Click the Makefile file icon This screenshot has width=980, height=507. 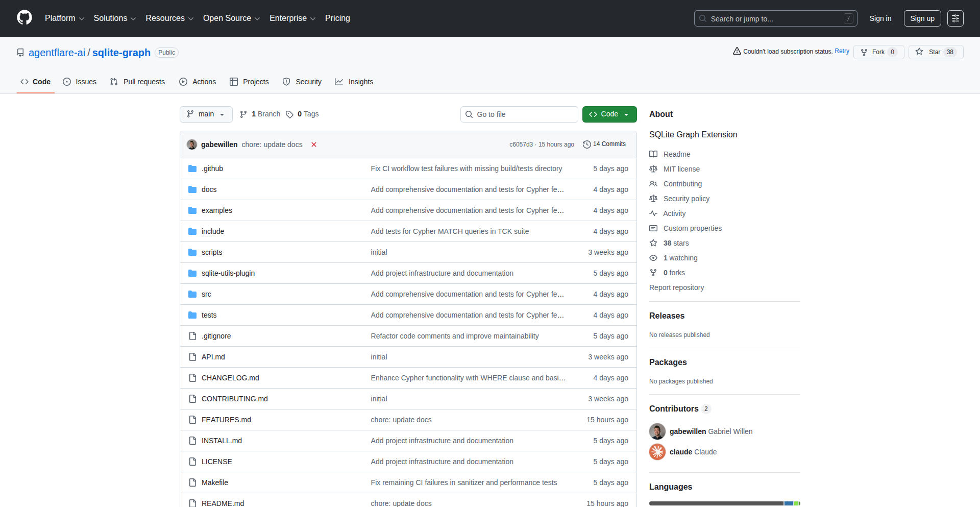[192, 482]
